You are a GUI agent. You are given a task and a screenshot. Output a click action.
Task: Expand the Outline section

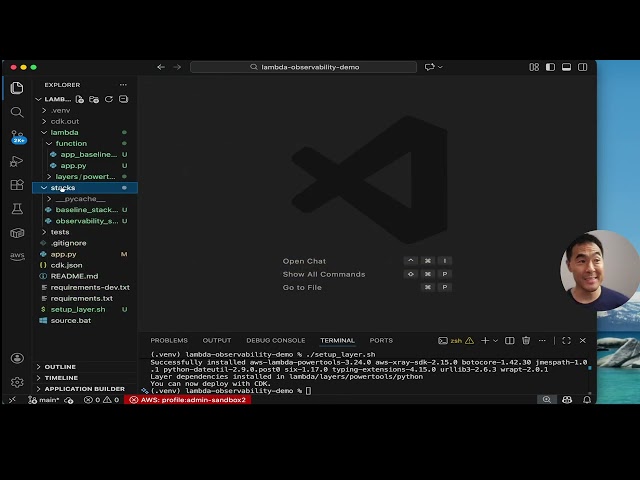pyautogui.click(x=85, y=367)
